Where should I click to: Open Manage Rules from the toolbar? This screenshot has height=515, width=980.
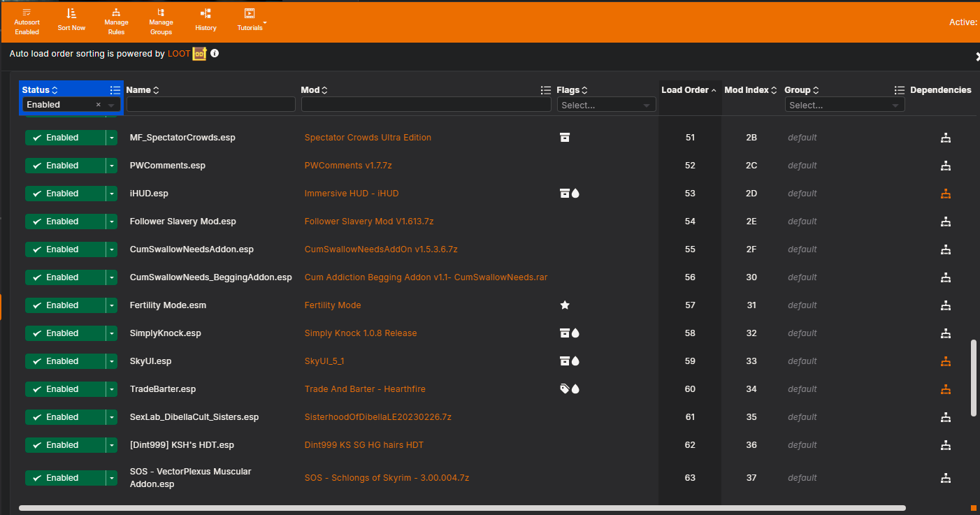(x=116, y=22)
